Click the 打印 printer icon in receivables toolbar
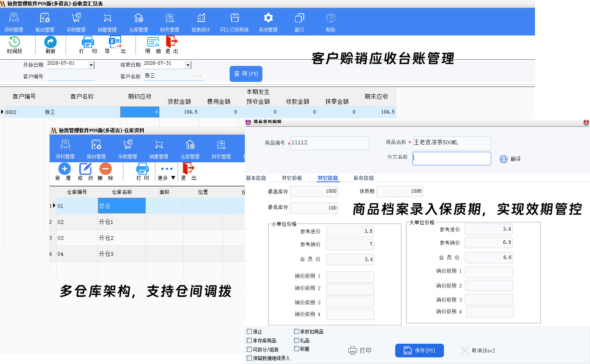Viewport: 590px width, 364px height. click(x=88, y=42)
